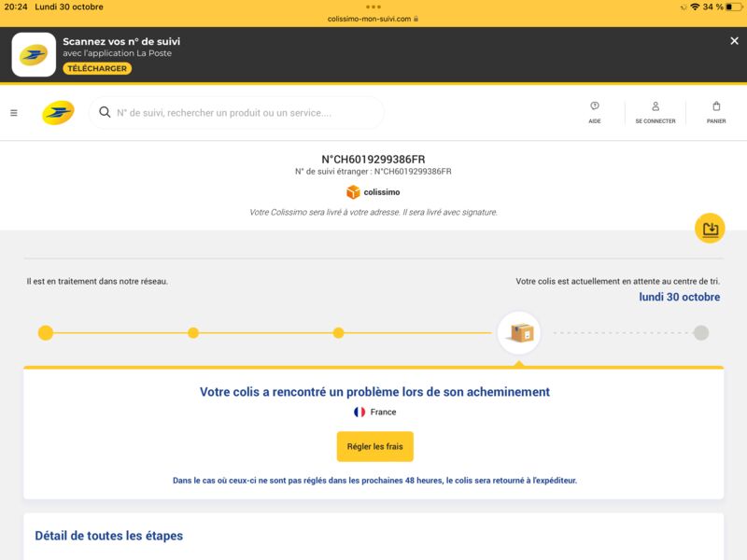
Task: Click the yellow download tracking icon
Action: [x=710, y=228]
